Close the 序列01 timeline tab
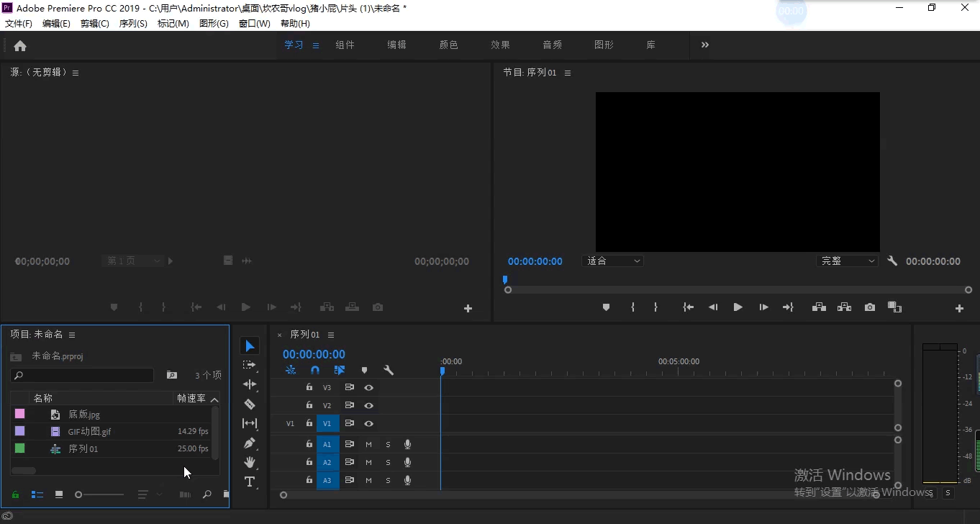This screenshot has height=524, width=980. click(x=280, y=335)
